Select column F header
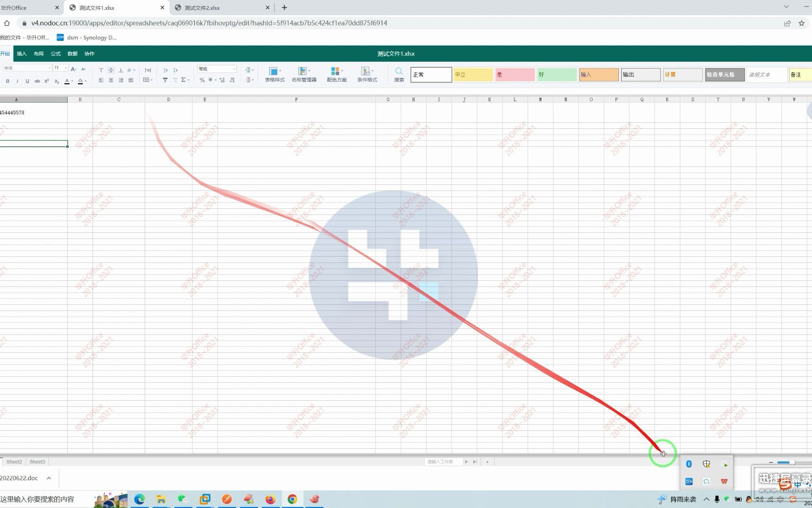The image size is (812, 508). coord(297,100)
